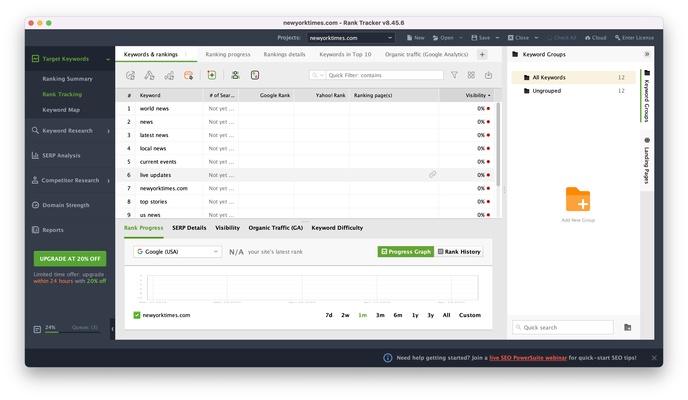Open the Google (USA) search engine dropdown

[177, 252]
